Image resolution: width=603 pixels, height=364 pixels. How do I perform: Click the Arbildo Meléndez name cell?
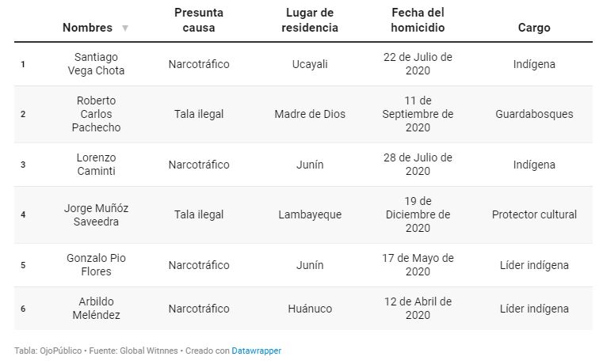[x=96, y=309]
